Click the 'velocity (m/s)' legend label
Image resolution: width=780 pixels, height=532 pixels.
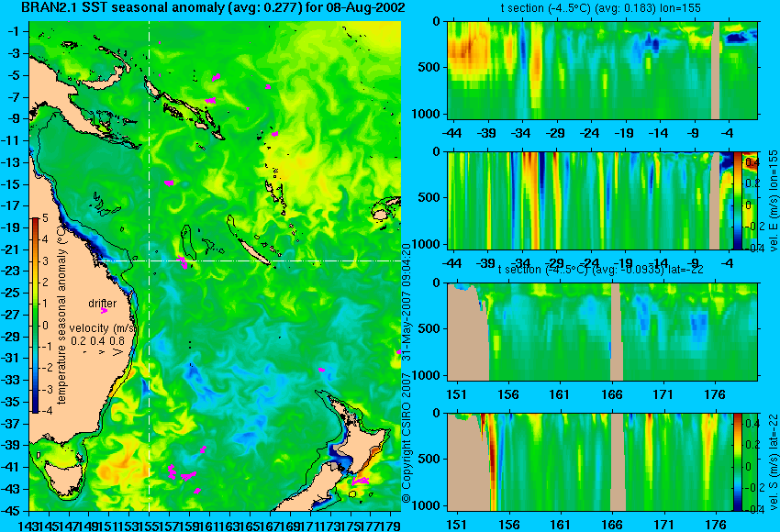pos(103,328)
